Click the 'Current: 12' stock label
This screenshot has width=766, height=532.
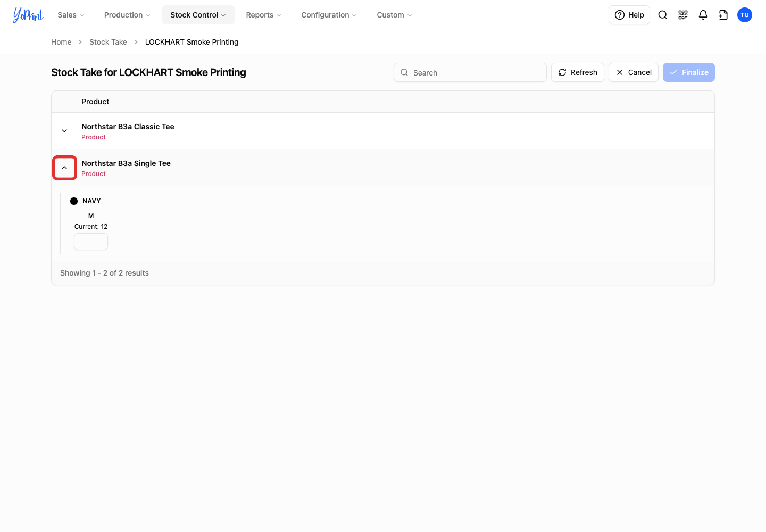(91, 227)
